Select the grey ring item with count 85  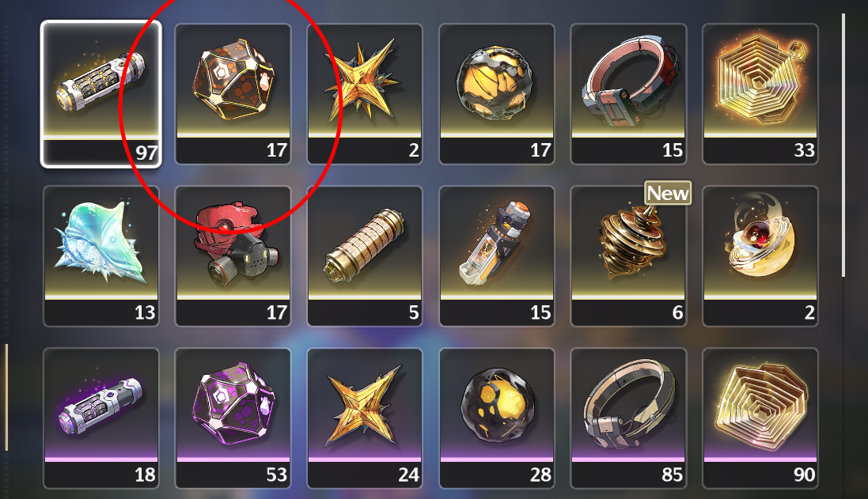(628, 418)
